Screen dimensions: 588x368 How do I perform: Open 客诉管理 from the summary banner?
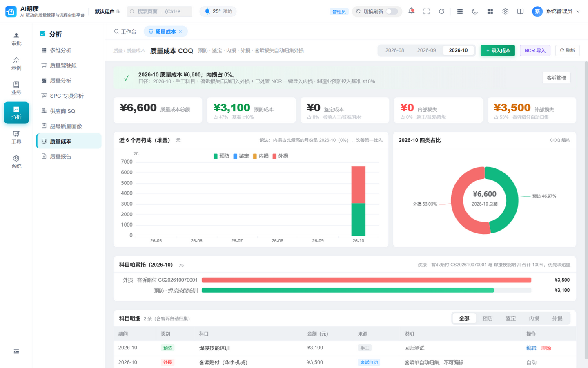(x=556, y=78)
